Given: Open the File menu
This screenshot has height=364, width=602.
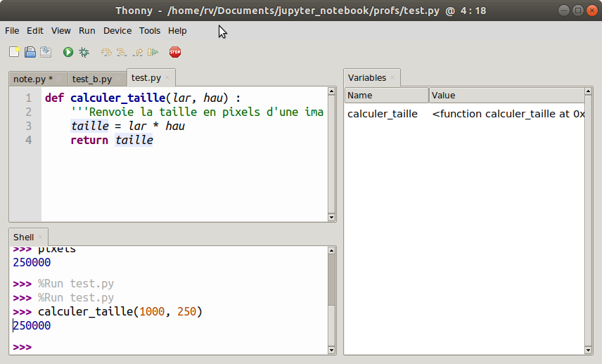Looking at the screenshot, I should 12,31.
